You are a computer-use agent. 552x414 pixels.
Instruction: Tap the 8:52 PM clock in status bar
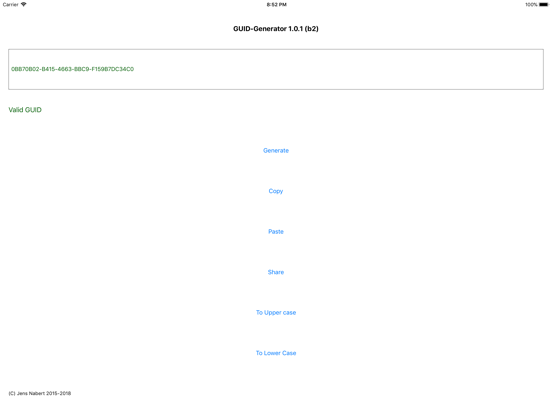point(276,5)
